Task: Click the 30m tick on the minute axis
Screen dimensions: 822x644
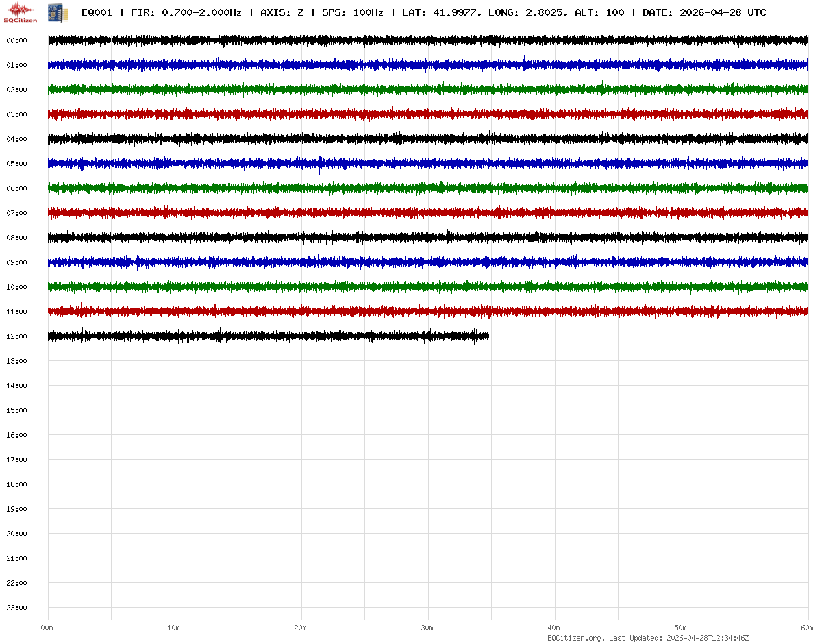Action: point(427,628)
